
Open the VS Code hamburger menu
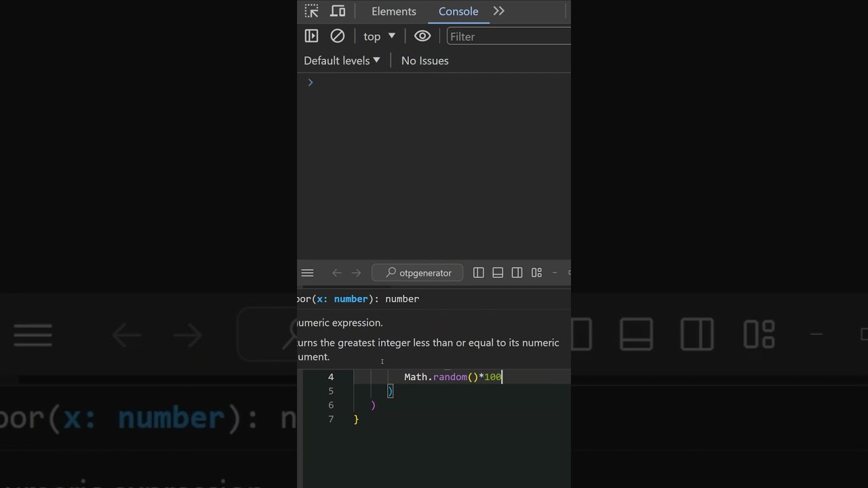pyautogui.click(x=307, y=272)
